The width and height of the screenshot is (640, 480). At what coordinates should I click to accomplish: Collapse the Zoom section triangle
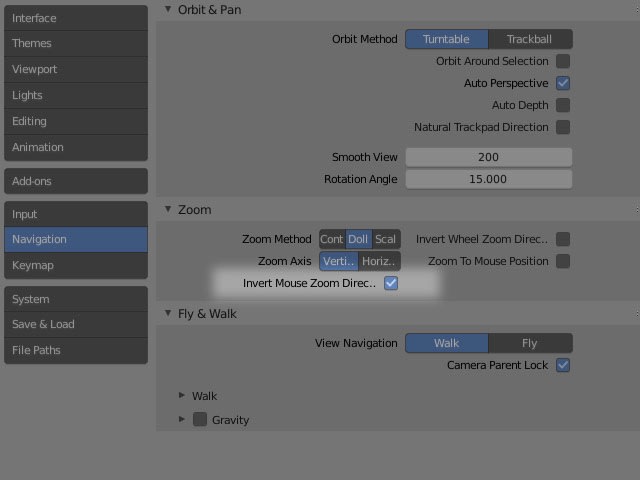(x=168, y=210)
